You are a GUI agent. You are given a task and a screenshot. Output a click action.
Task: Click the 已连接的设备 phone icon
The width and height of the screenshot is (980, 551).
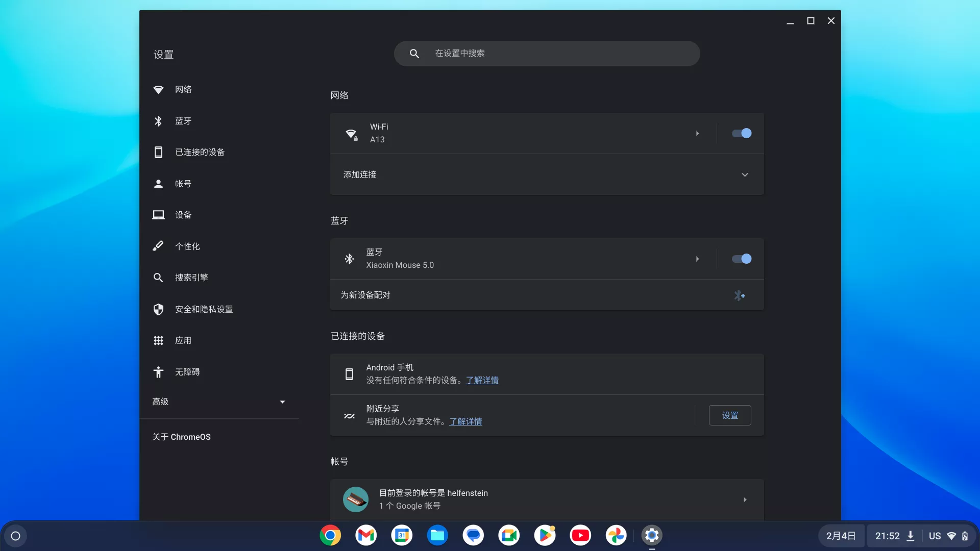coord(158,152)
